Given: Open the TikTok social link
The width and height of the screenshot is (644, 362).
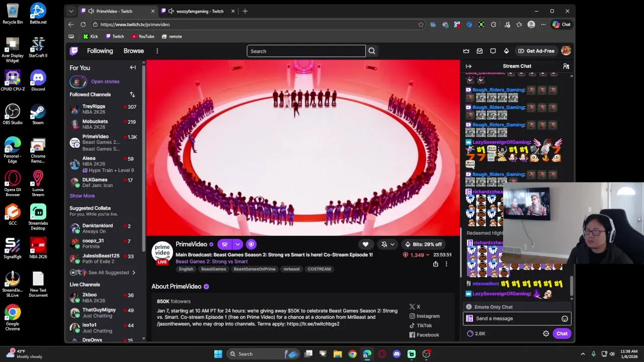Looking at the screenshot, I should 421,325.
